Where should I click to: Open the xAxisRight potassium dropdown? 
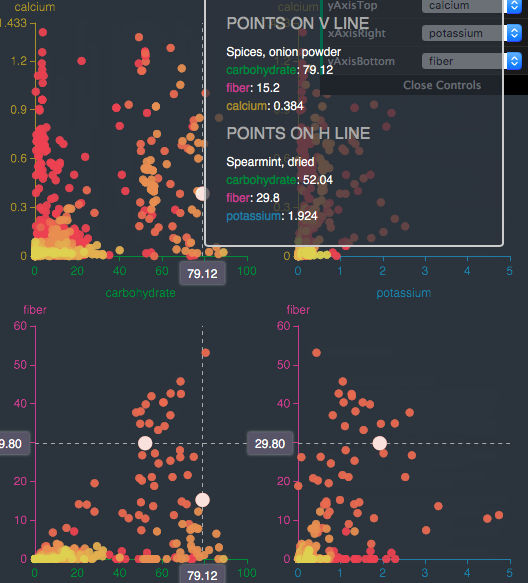(x=471, y=33)
